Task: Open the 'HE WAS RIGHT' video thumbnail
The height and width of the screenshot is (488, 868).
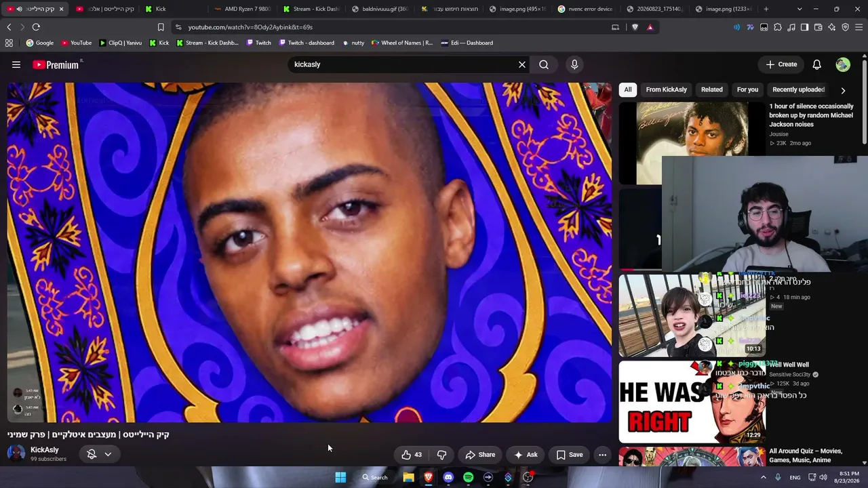Action: (x=692, y=401)
